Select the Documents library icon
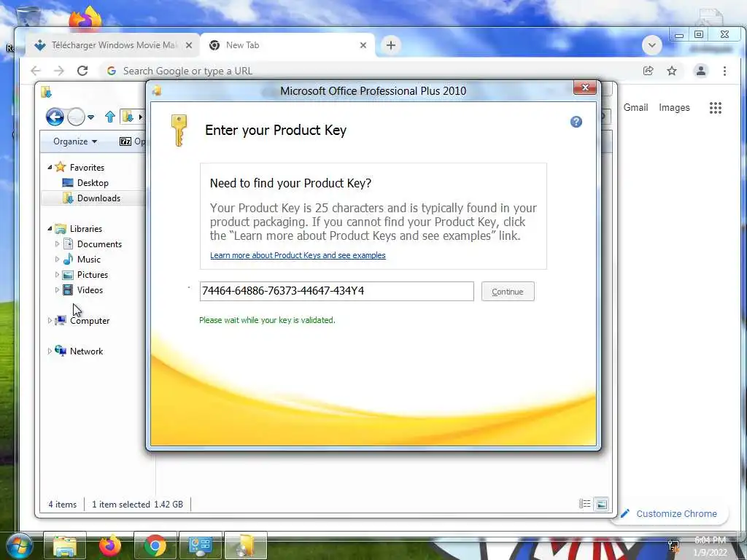This screenshot has height=560, width=747. pos(68,244)
